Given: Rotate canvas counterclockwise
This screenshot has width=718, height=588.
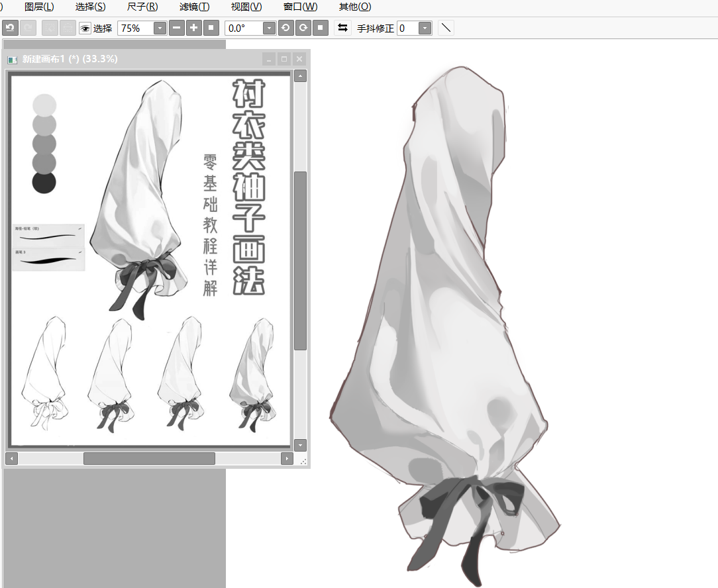Looking at the screenshot, I should (285, 28).
